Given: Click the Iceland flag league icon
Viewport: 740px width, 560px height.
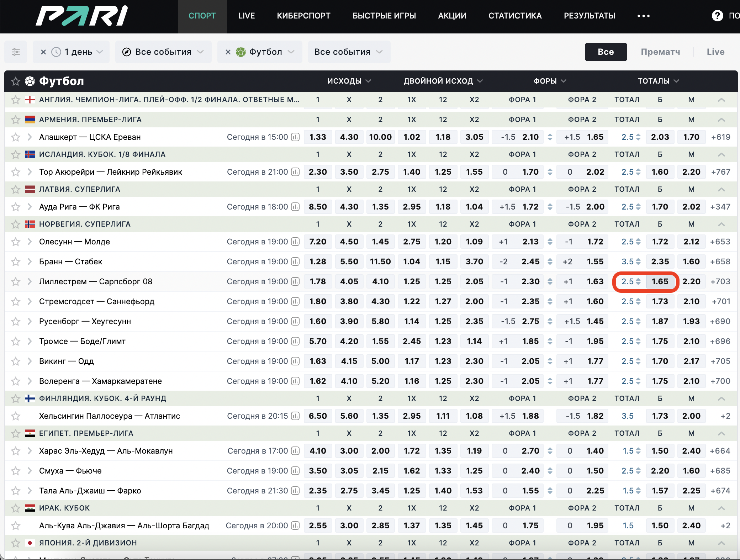Looking at the screenshot, I should point(30,154).
